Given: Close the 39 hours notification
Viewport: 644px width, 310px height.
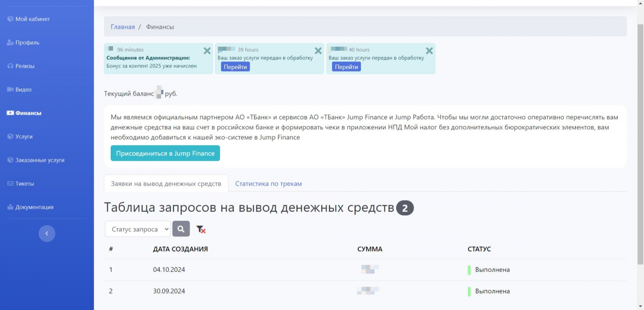Looking at the screenshot, I should 318,51.
